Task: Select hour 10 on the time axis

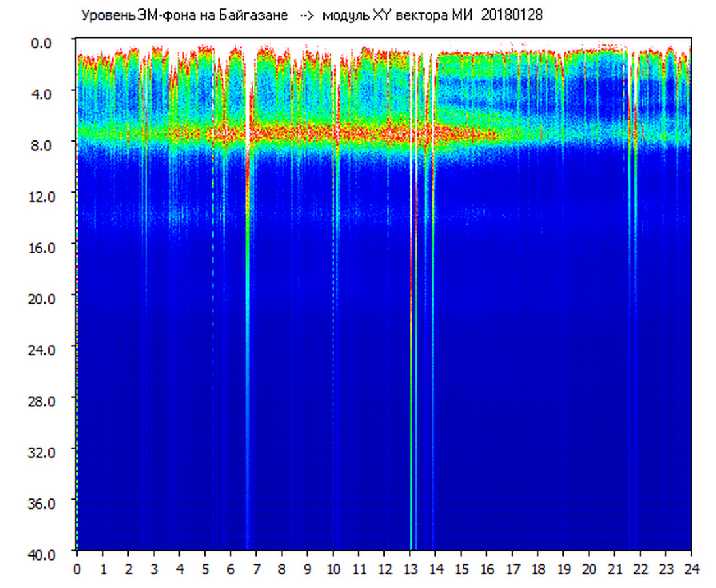Action: tap(333, 569)
